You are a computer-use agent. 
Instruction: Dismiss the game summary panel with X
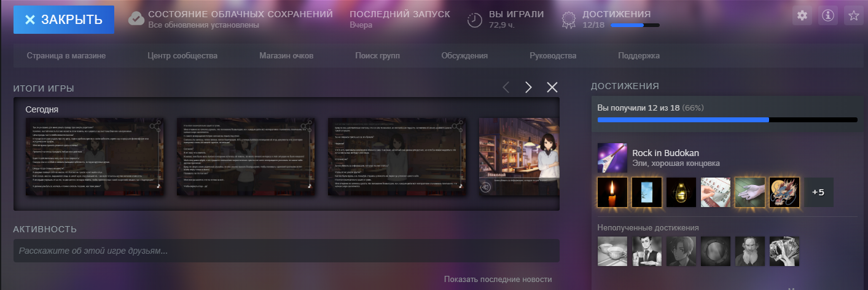tap(552, 87)
